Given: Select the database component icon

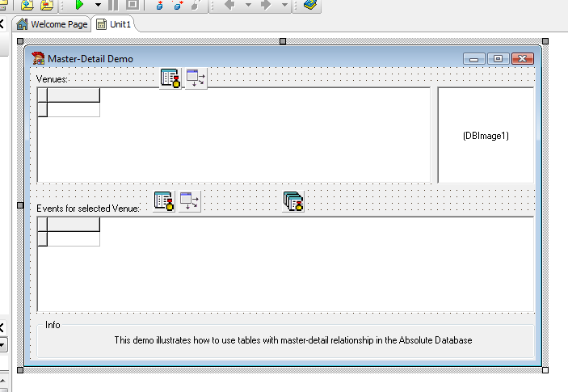Looking at the screenshot, I should coord(293,201).
